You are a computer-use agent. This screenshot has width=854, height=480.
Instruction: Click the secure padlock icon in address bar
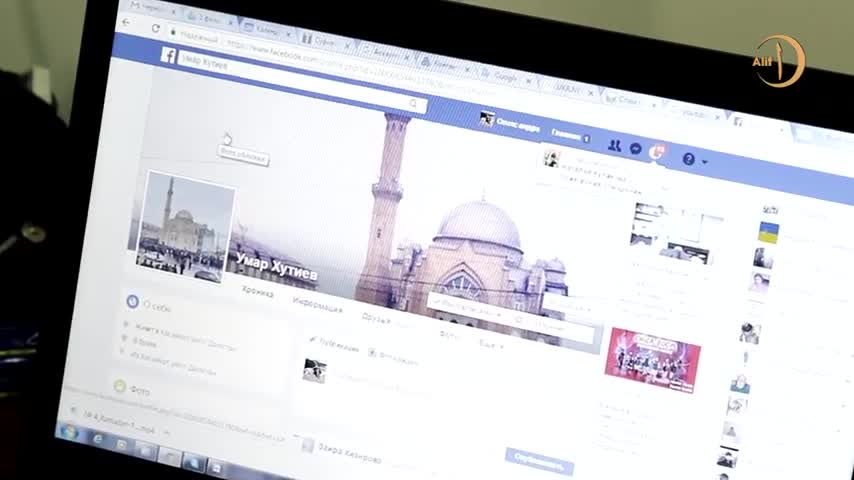[173, 32]
